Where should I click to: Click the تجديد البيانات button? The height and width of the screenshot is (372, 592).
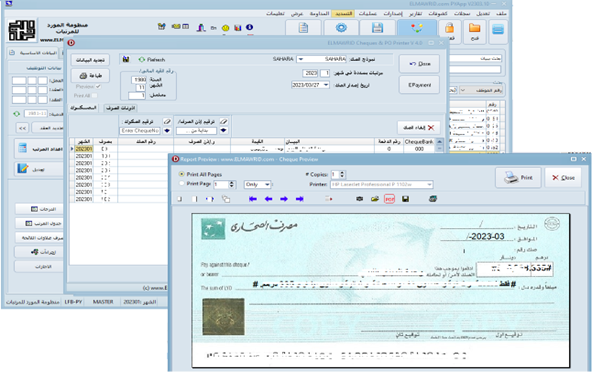(x=90, y=60)
